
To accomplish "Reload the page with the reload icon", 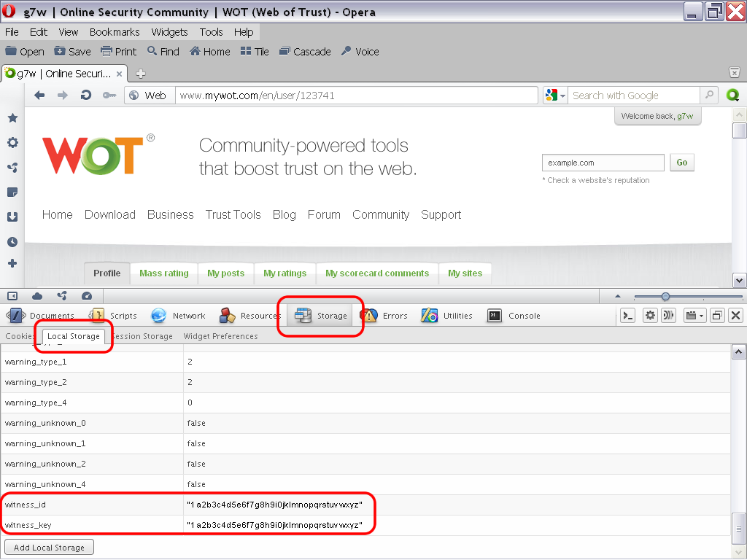I will (86, 96).
